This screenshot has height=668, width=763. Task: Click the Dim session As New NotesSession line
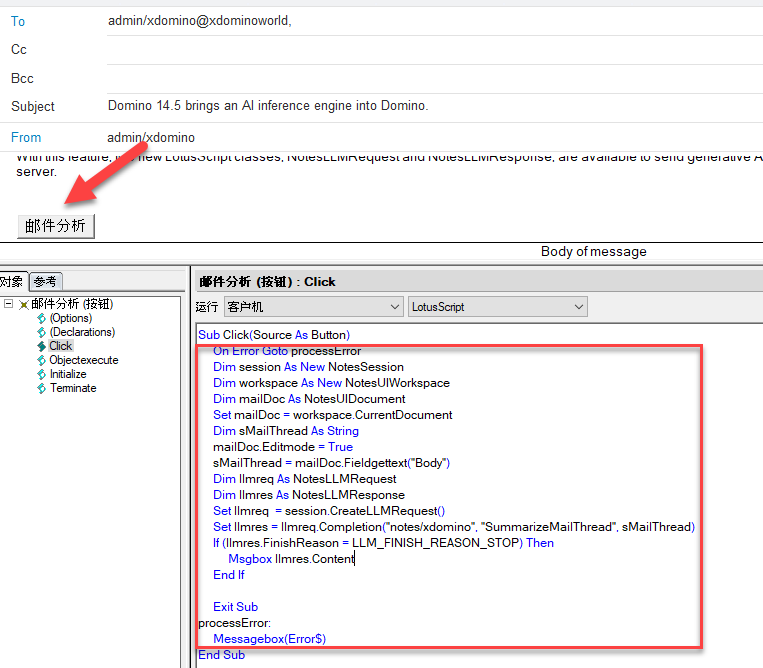coord(309,367)
